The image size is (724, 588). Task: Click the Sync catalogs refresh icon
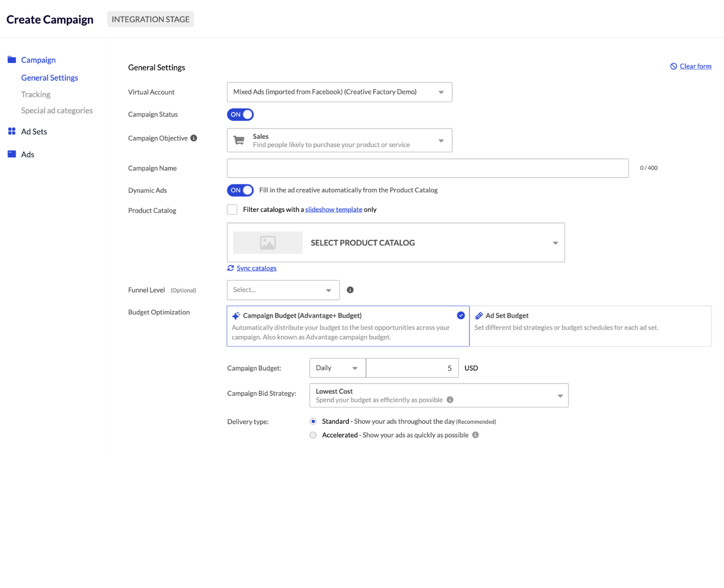pos(230,268)
